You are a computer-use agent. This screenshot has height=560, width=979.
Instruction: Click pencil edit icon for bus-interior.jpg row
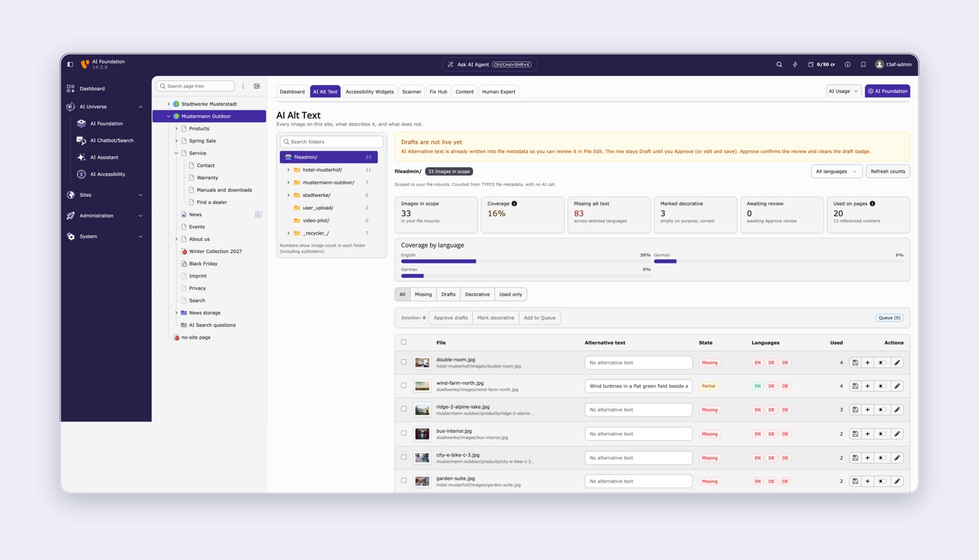(x=897, y=434)
